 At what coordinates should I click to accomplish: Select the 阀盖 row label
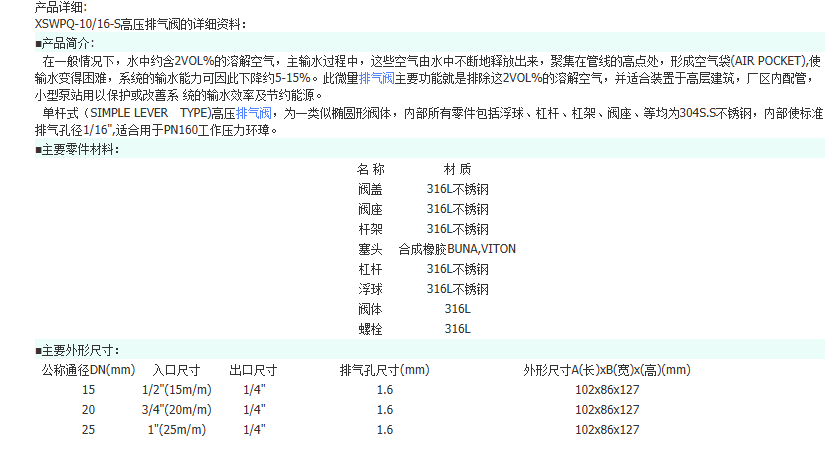point(370,189)
